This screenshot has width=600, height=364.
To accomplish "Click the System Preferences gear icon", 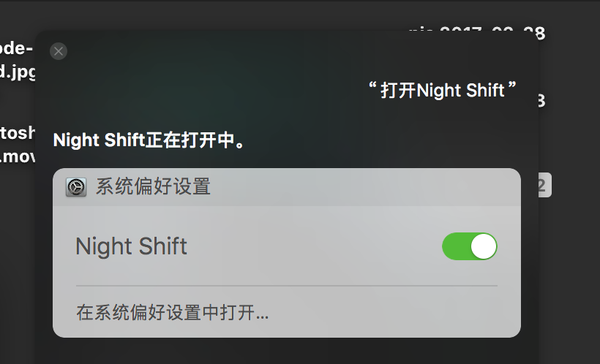I will pyautogui.click(x=75, y=187).
